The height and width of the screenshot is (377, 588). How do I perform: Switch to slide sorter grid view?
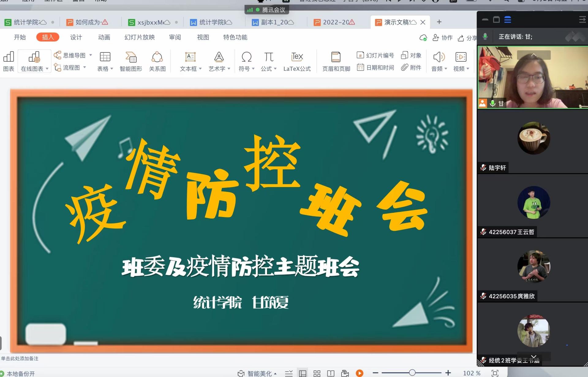(317, 373)
